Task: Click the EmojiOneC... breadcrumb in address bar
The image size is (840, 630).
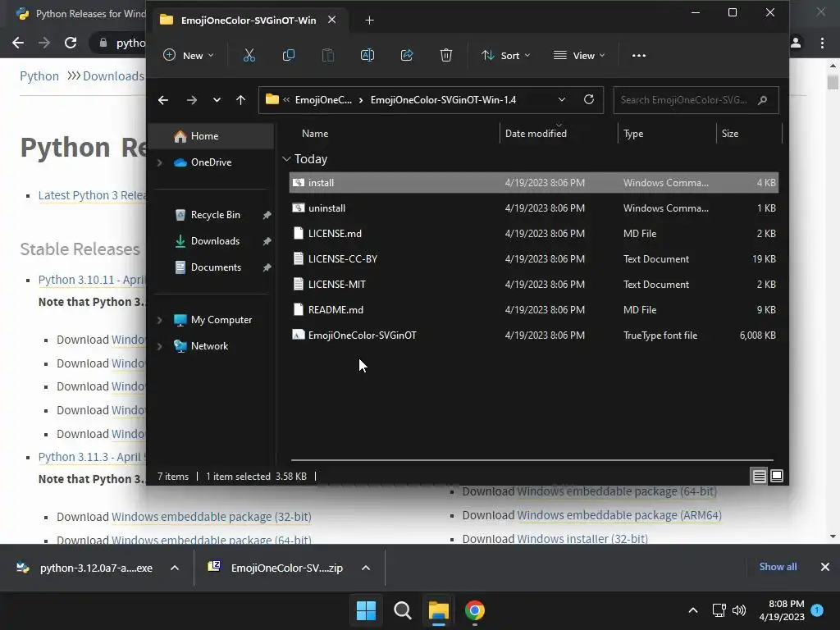Action: click(323, 100)
